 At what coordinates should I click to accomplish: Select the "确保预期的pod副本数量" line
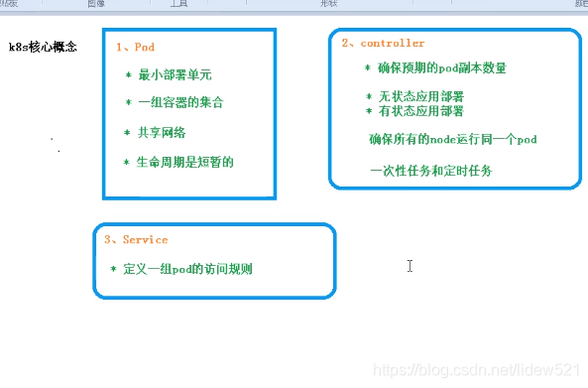(x=435, y=67)
